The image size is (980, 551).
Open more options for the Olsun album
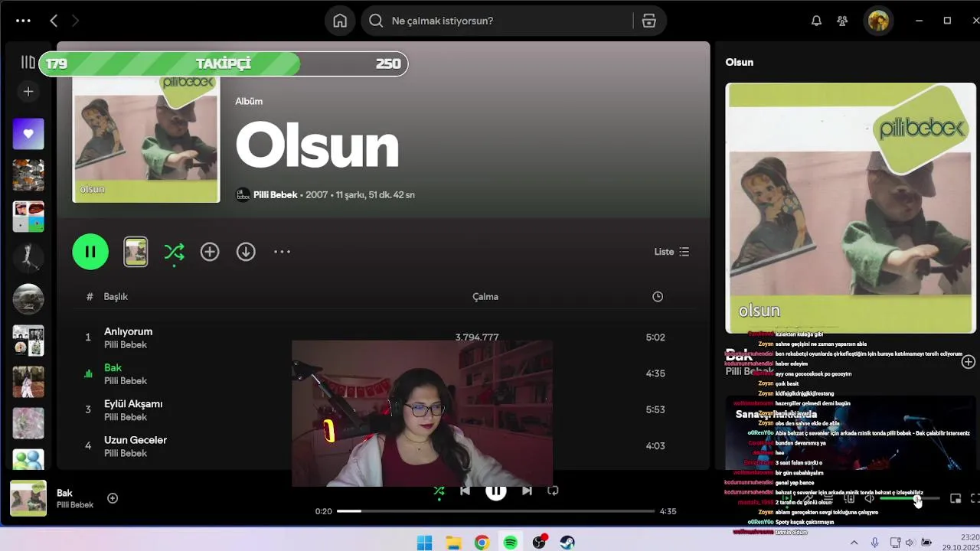tap(282, 252)
